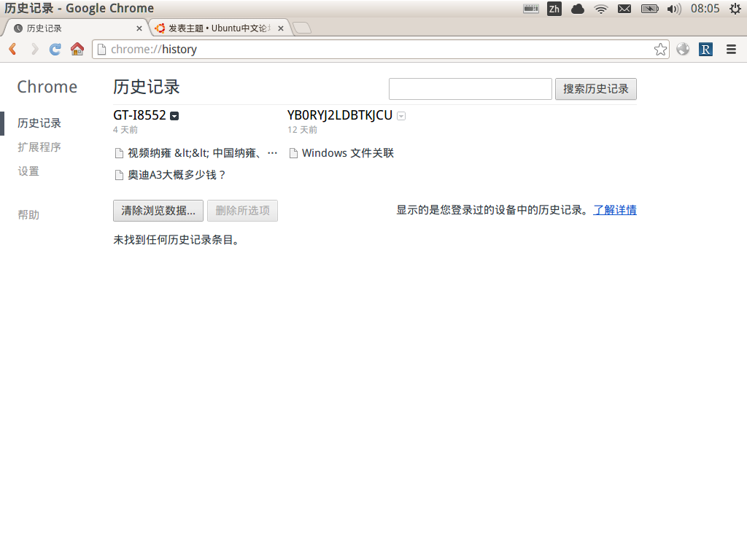The width and height of the screenshot is (747, 560).
Task: Close the 历史记录 tab
Action: click(139, 28)
